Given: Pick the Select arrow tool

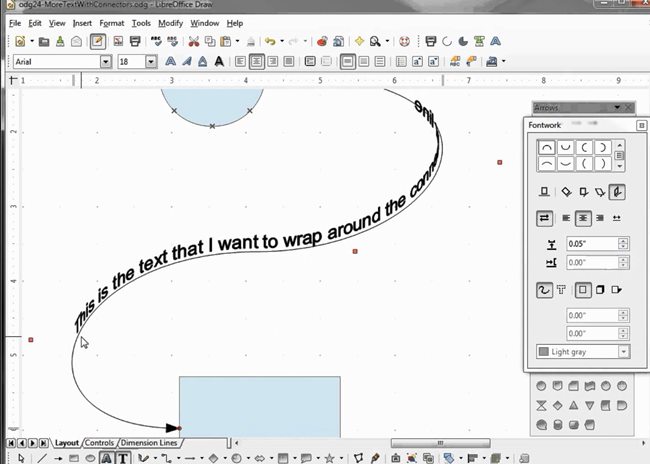Looking at the screenshot, I should 22,458.
